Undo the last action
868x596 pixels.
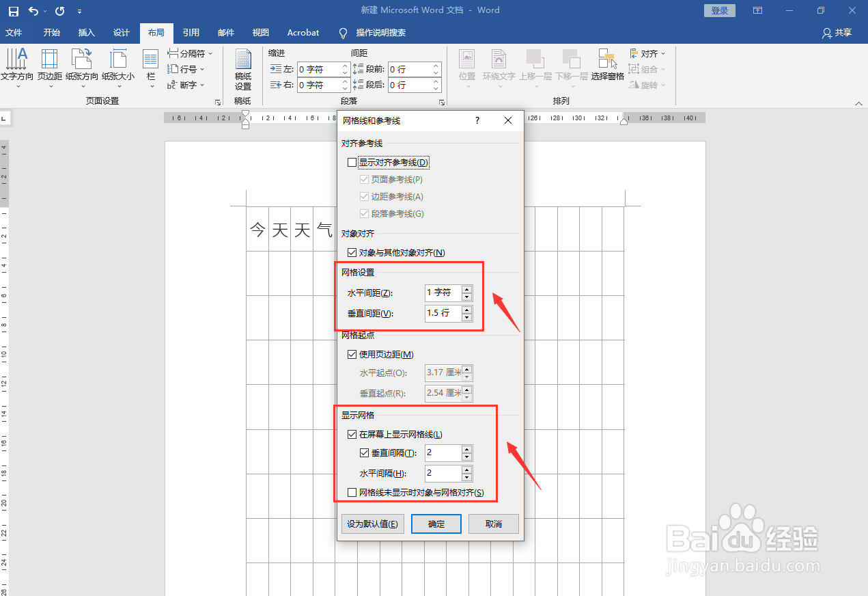tap(33, 11)
